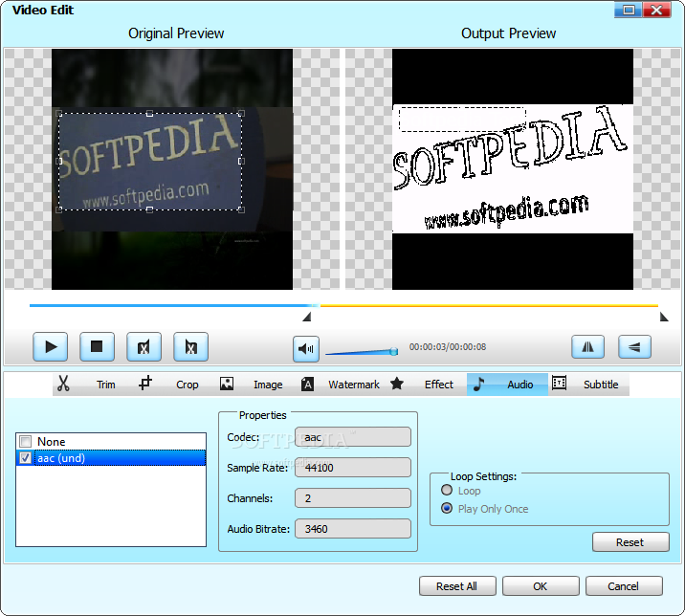Click the mark-out clip end button
This screenshot has height=616, width=685.
tap(190, 347)
